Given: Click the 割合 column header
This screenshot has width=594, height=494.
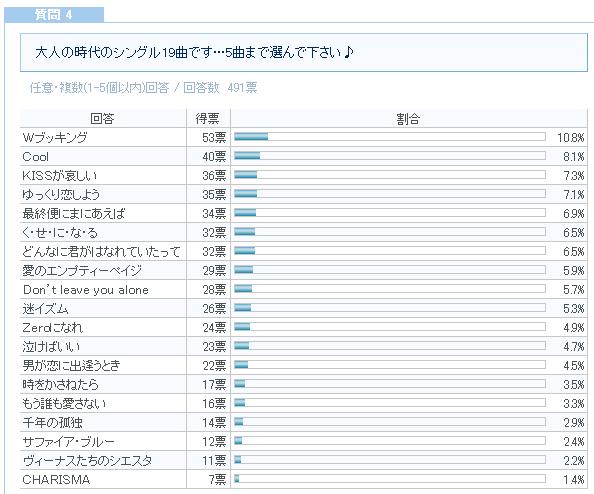Looking at the screenshot, I should (408, 119).
